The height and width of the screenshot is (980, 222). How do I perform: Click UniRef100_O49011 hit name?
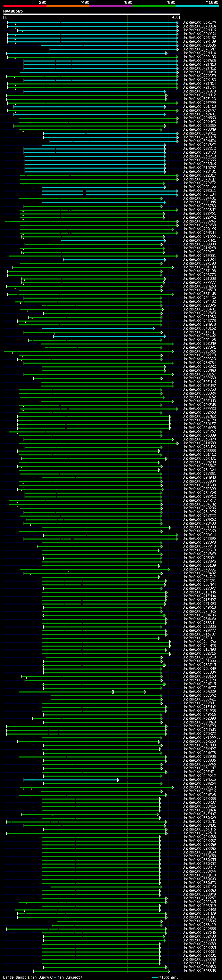199,133
